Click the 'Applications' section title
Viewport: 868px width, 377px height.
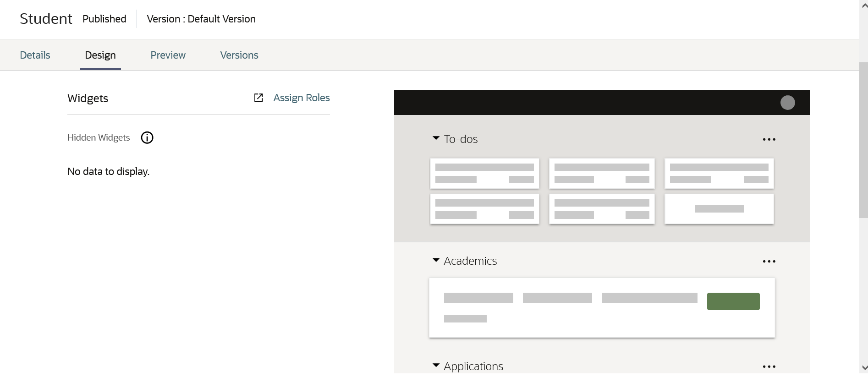(473, 366)
